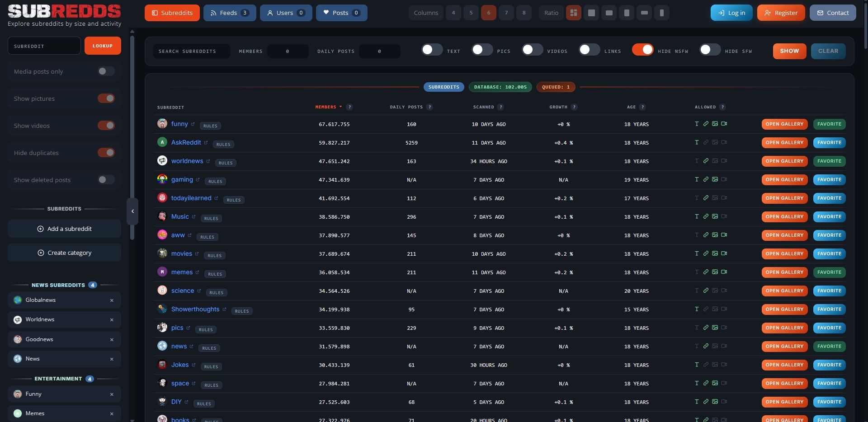Select the masonry ratio layout icon
The image size is (868, 422).
click(x=573, y=13)
